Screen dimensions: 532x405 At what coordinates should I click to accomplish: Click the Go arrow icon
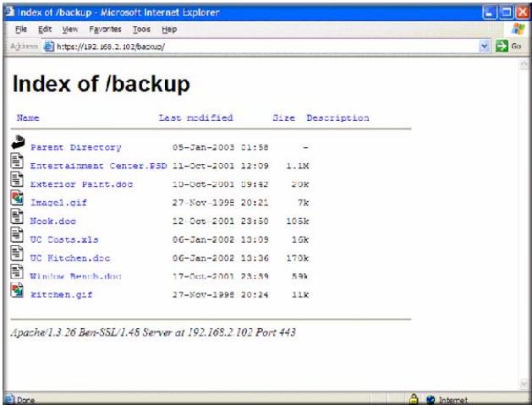(x=502, y=46)
